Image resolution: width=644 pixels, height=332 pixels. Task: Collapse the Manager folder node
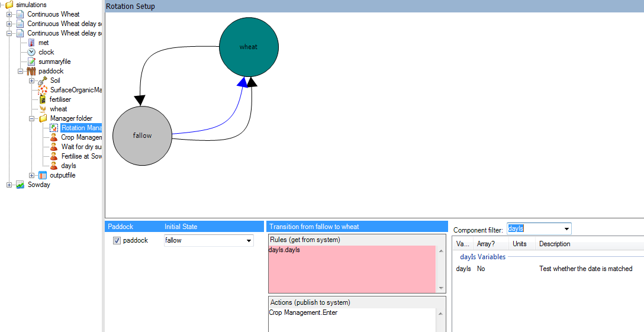31,118
